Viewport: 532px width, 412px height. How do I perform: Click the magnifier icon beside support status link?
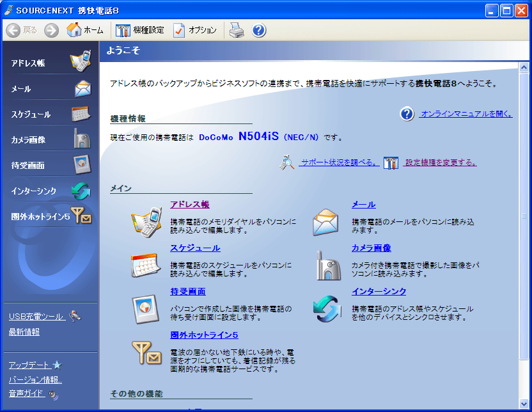coord(286,162)
